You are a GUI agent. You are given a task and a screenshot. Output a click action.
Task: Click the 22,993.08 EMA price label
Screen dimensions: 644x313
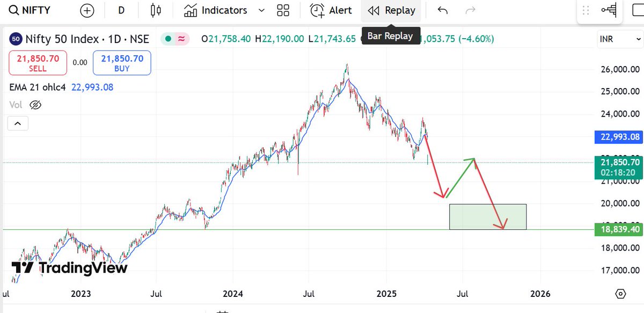(x=618, y=137)
